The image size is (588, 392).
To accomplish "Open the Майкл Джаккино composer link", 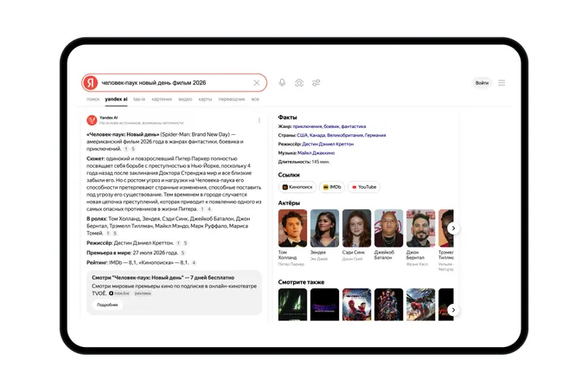I will click(316, 152).
